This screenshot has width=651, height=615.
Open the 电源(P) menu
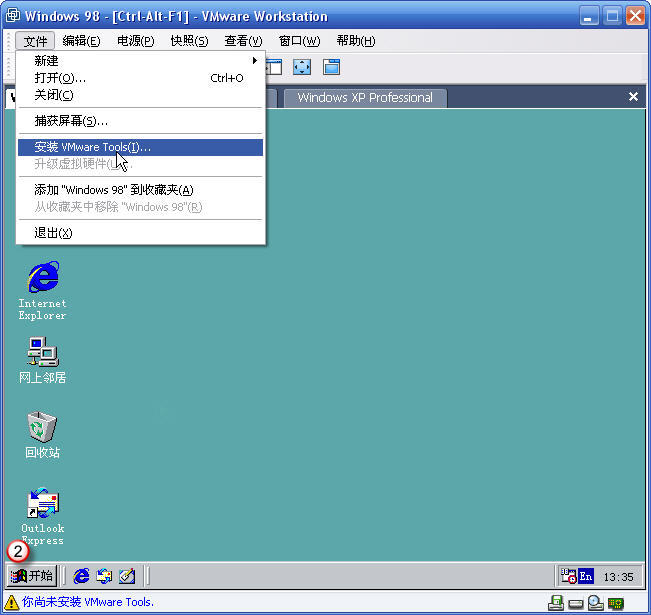135,41
